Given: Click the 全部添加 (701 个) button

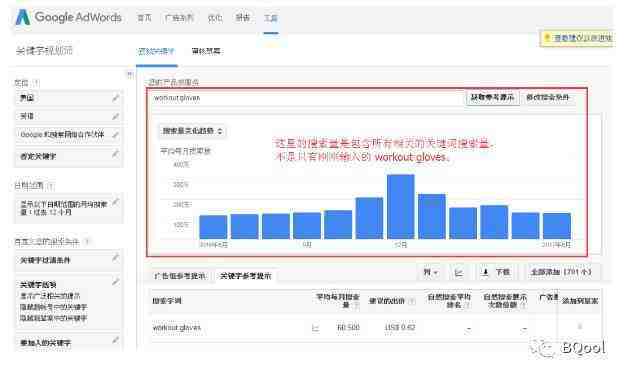Looking at the screenshot, I should (561, 272).
